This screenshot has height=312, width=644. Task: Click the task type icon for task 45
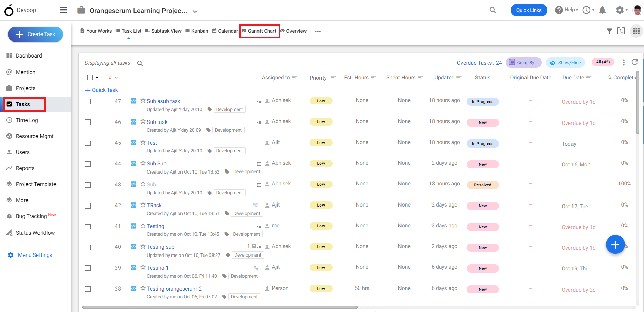[x=133, y=143]
